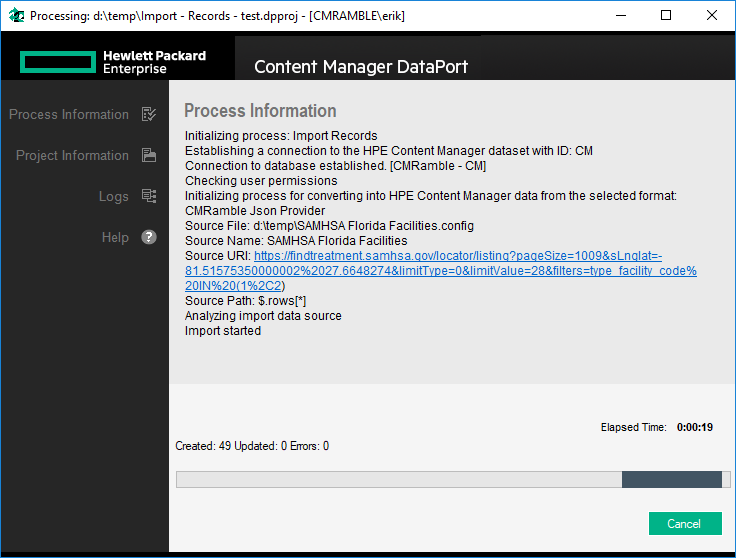Image resolution: width=736 pixels, height=558 pixels.
Task: Click the Elapsed Time value 0:00:19
Action: click(694, 427)
